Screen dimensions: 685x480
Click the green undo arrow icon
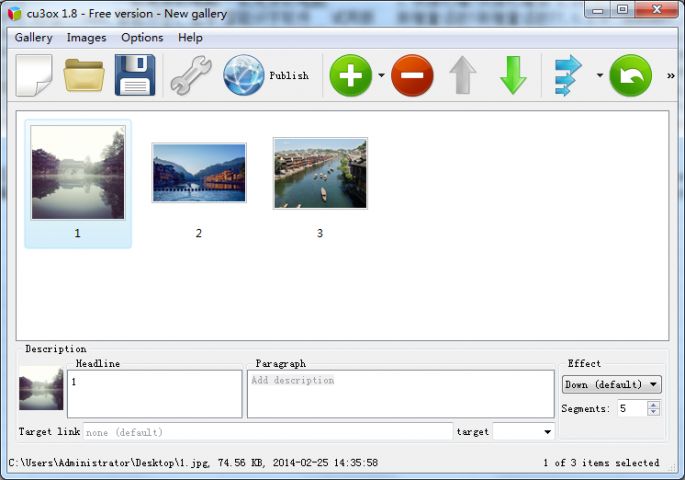[x=630, y=76]
